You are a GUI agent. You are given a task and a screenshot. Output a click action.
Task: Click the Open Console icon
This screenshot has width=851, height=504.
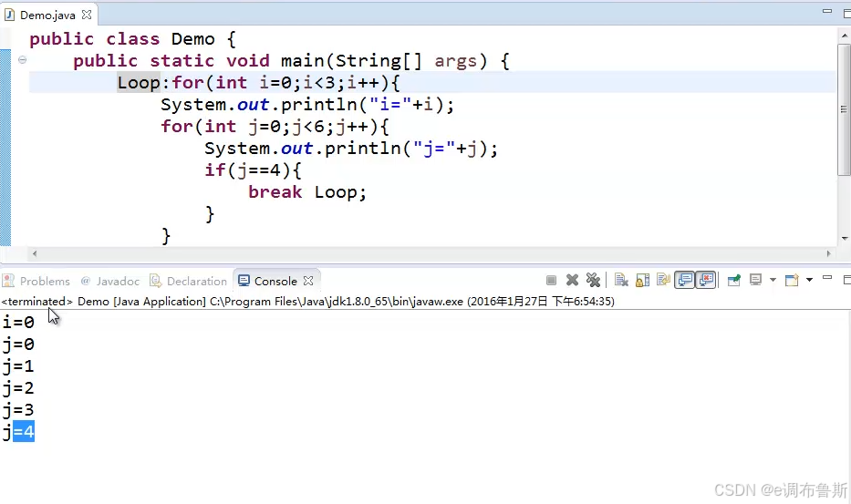[792, 281]
